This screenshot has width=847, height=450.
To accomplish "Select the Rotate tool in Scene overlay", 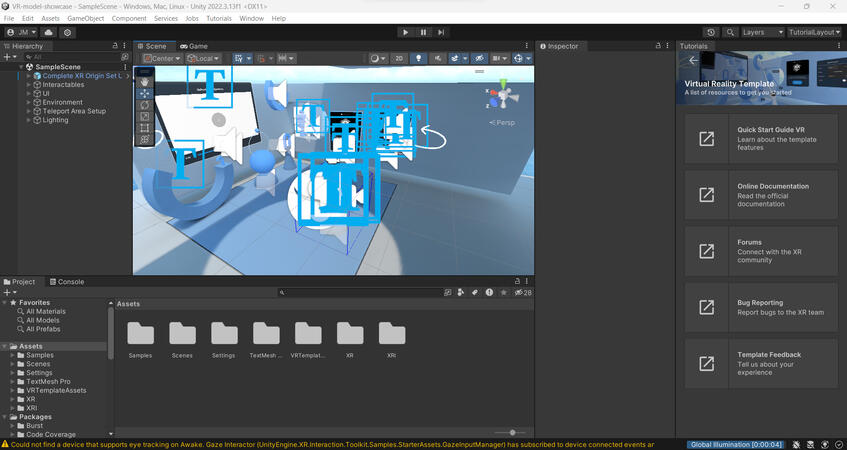I will click(x=145, y=105).
